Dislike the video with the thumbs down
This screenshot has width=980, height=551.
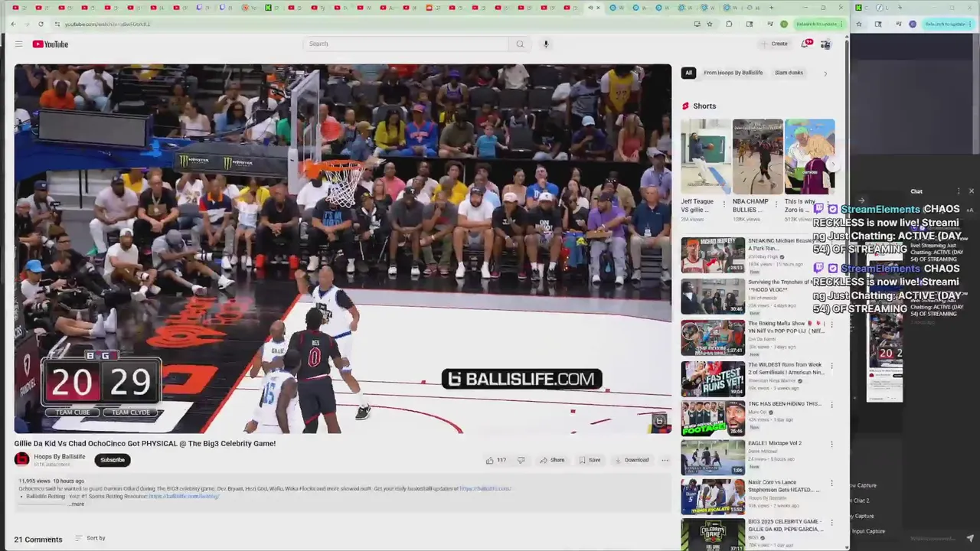(x=521, y=460)
